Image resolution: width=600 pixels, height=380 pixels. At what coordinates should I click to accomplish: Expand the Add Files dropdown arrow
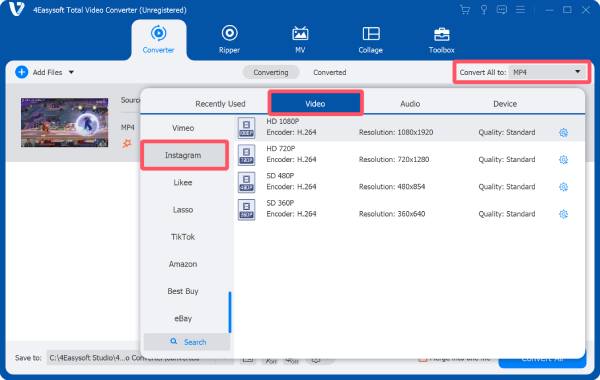pos(71,72)
